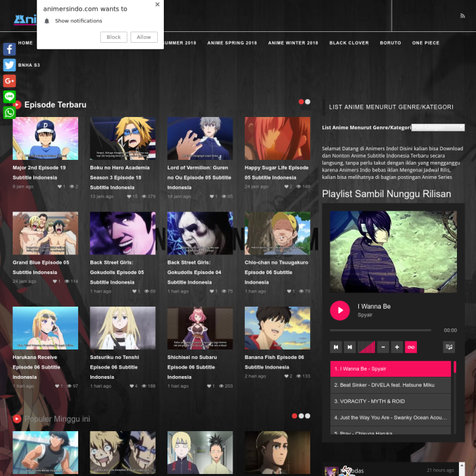Open Anime Winter 2018 menu
Image resolution: width=476 pixels, height=476 pixels.
click(x=293, y=43)
